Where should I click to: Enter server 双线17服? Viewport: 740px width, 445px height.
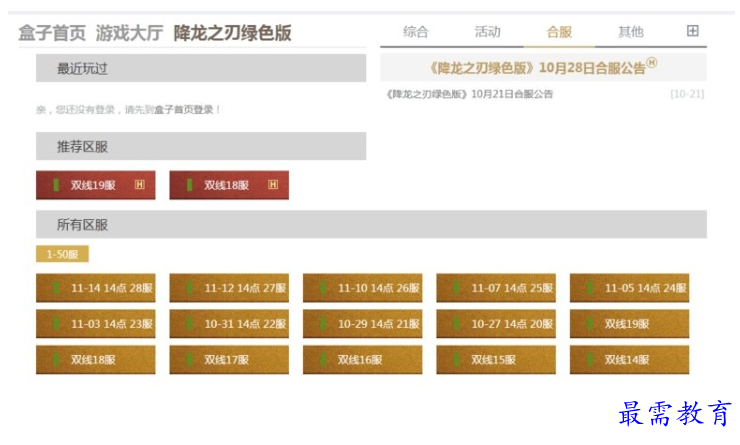229,360
